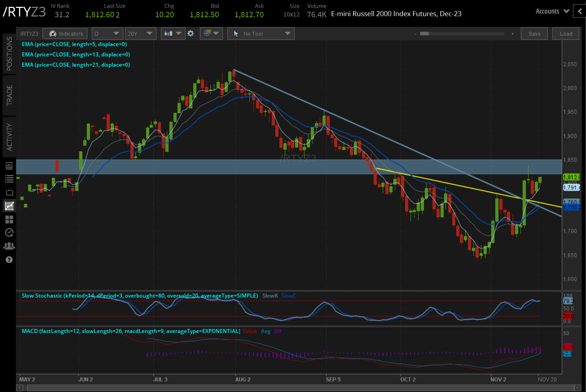The image size is (586, 392).
Task: Open the four-square dashboard icon
Action: click(x=9, y=219)
